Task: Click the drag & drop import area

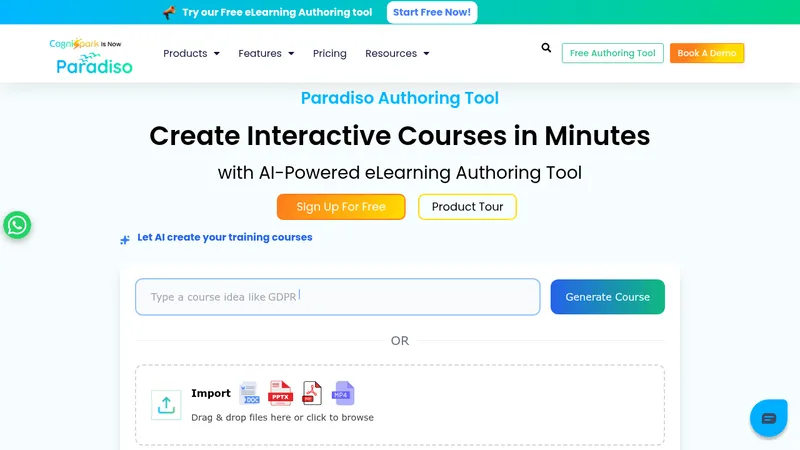Action: click(400, 405)
